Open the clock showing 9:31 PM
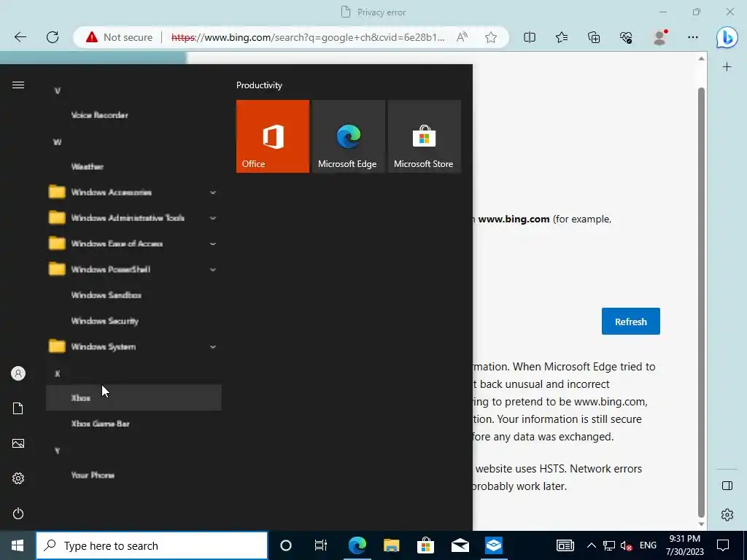 684,545
